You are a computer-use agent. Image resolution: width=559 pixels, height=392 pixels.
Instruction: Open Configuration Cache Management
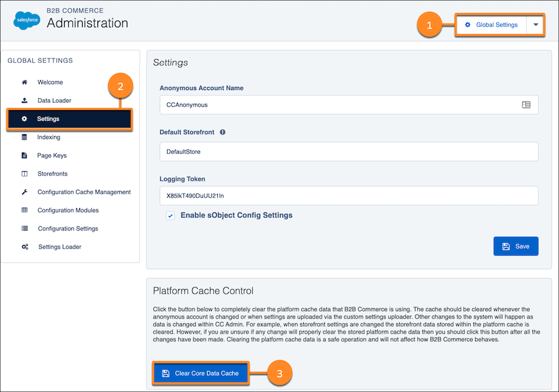coord(84,192)
